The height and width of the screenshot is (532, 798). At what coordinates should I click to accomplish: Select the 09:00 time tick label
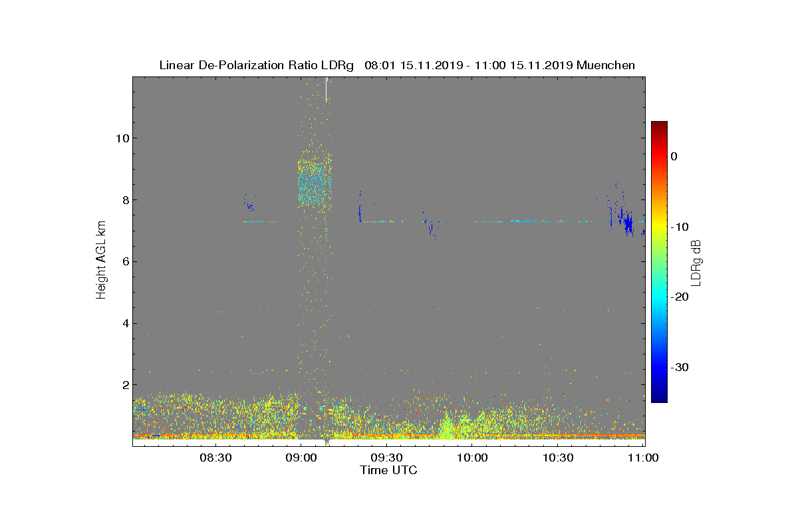pyautogui.click(x=301, y=458)
